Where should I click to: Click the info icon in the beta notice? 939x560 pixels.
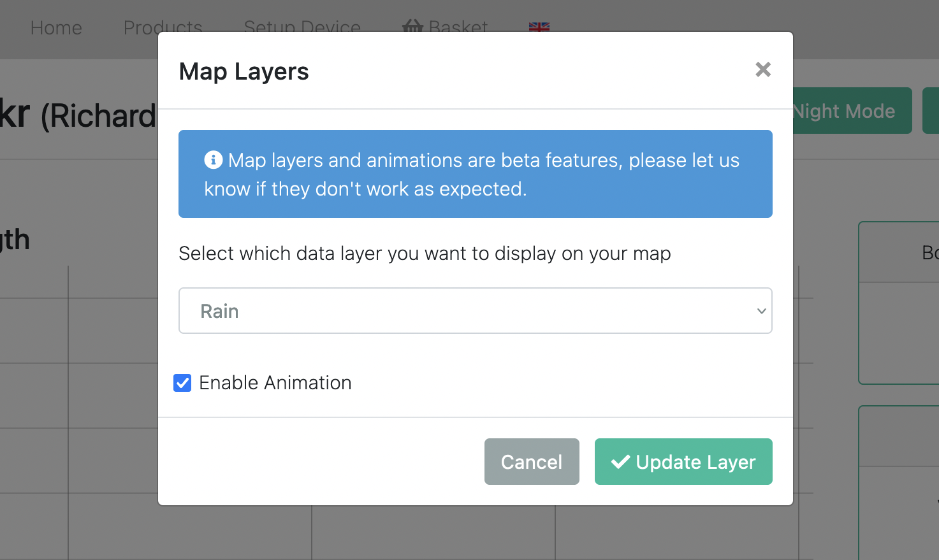[213, 160]
